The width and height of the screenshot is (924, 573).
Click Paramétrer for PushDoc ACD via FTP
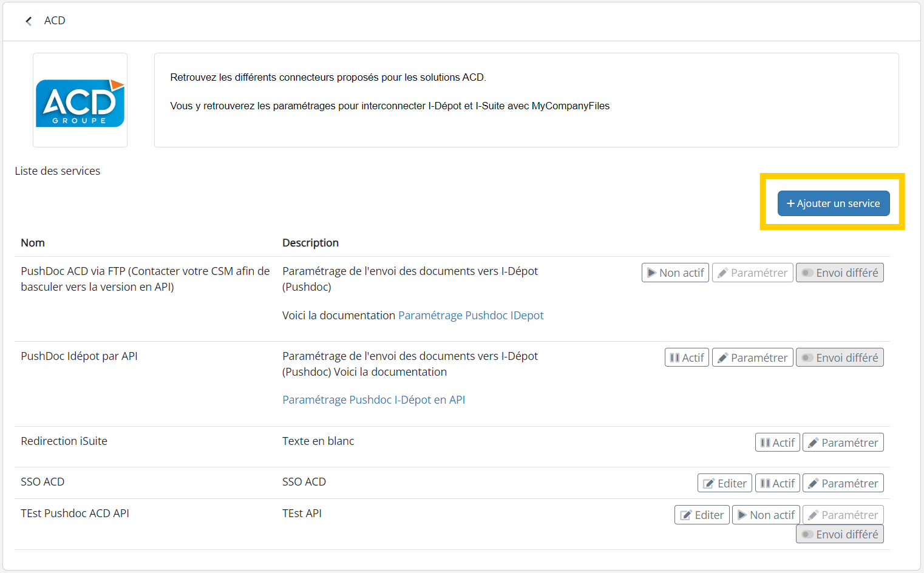click(x=752, y=273)
